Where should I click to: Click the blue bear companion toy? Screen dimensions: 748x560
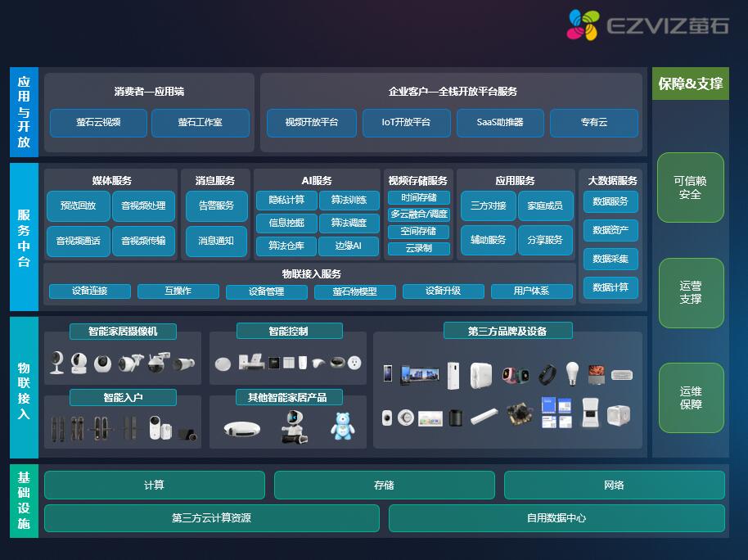point(343,426)
